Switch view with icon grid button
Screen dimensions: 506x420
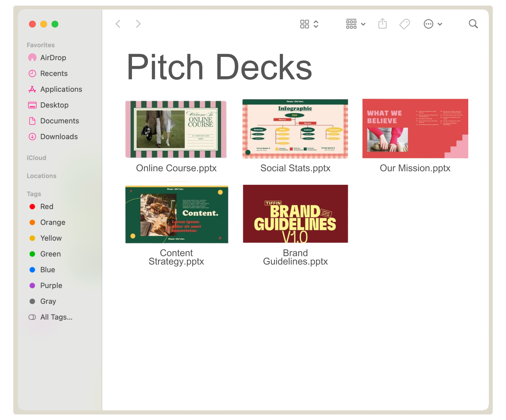point(305,24)
